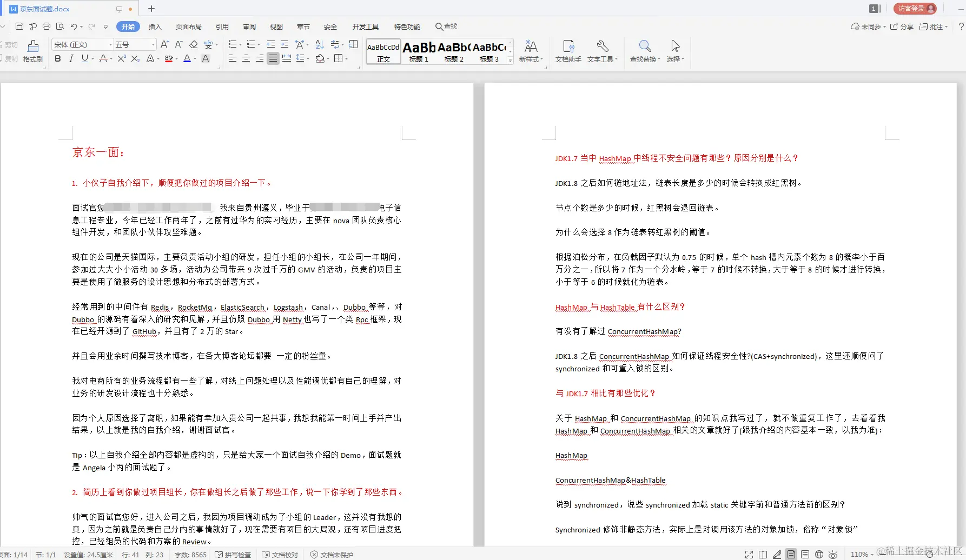The image size is (966, 560).
Task: Switch to the View (视图) tab
Action: coord(276,26)
